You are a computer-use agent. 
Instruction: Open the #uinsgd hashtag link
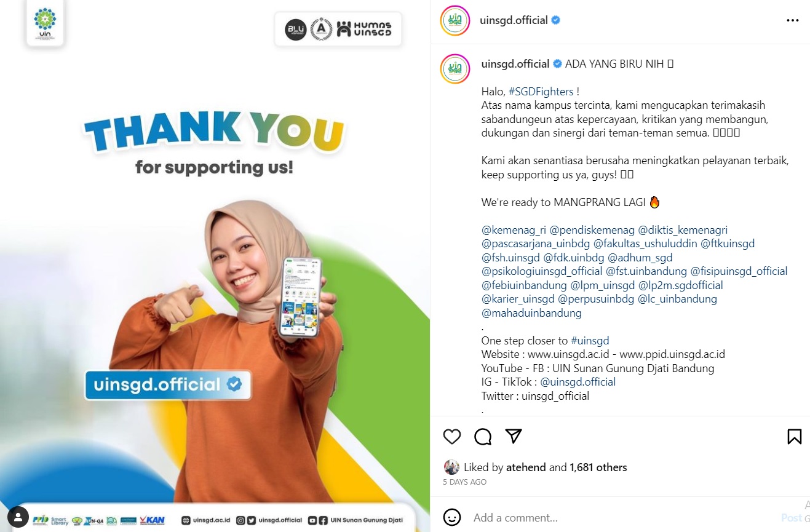(590, 341)
